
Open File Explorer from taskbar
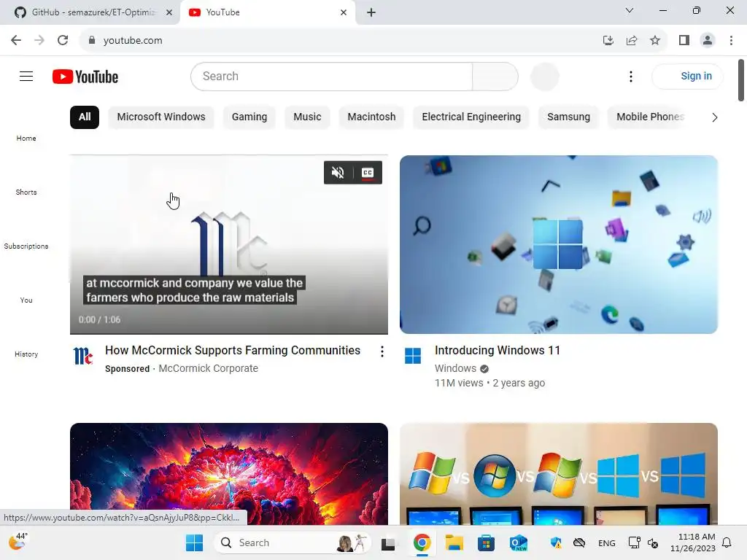tap(454, 542)
